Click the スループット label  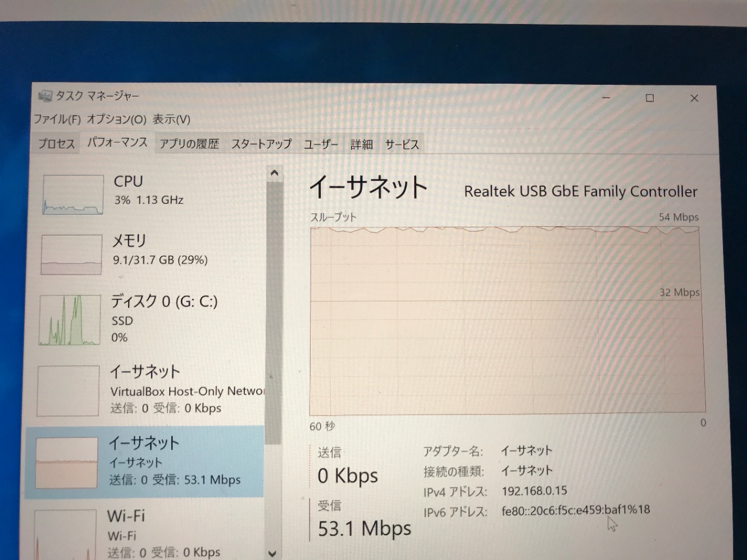pos(334,217)
